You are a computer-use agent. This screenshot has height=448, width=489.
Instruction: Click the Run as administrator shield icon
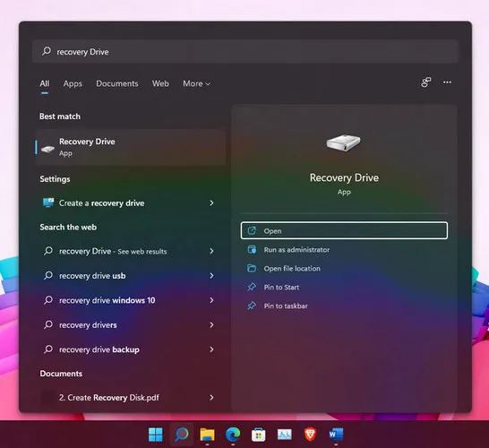click(x=252, y=250)
